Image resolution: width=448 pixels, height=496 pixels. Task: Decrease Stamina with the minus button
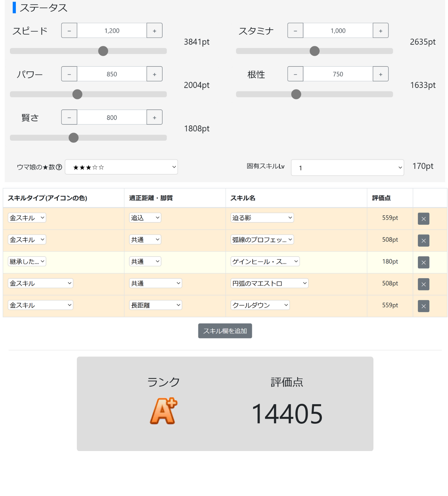pyautogui.click(x=295, y=30)
